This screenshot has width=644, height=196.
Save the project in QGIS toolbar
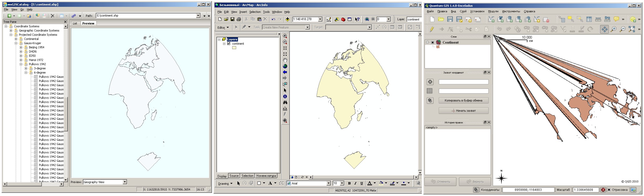tap(450, 19)
